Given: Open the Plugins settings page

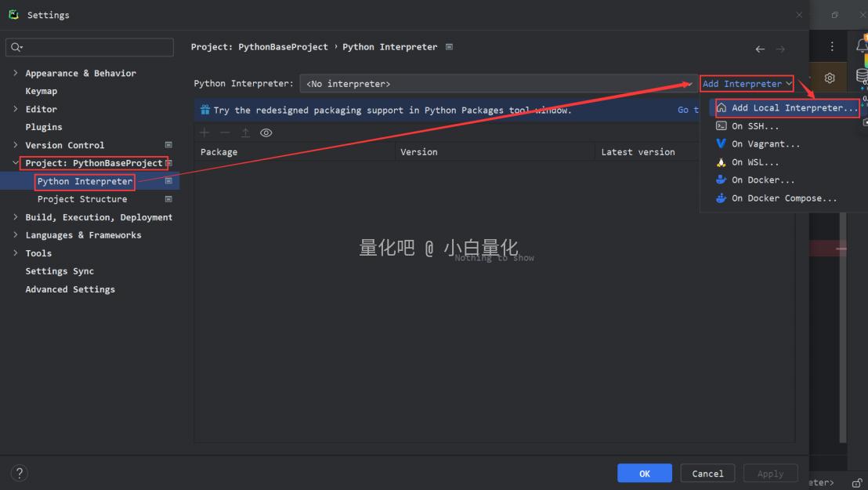Looking at the screenshot, I should pyautogui.click(x=44, y=127).
